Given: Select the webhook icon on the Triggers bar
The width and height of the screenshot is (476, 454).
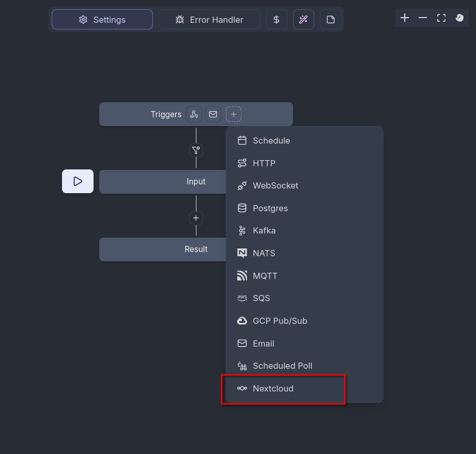Looking at the screenshot, I should pos(193,114).
